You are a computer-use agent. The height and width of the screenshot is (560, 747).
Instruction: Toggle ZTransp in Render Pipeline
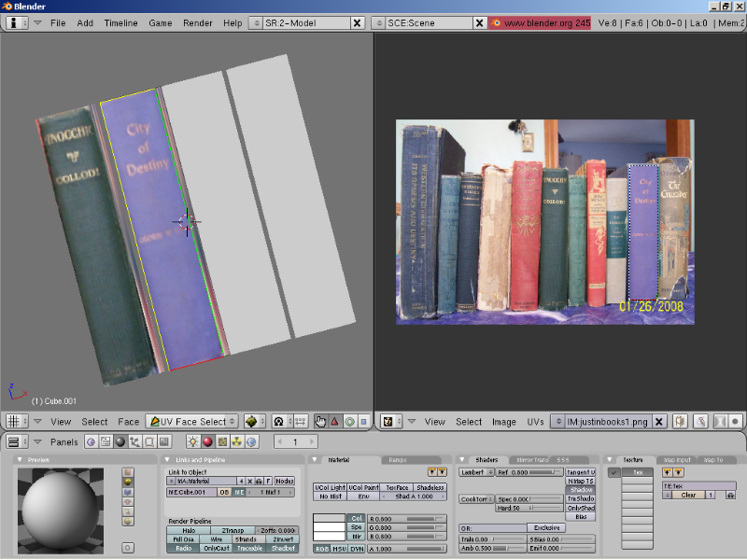pyautogui.click(x=233, y=530)
